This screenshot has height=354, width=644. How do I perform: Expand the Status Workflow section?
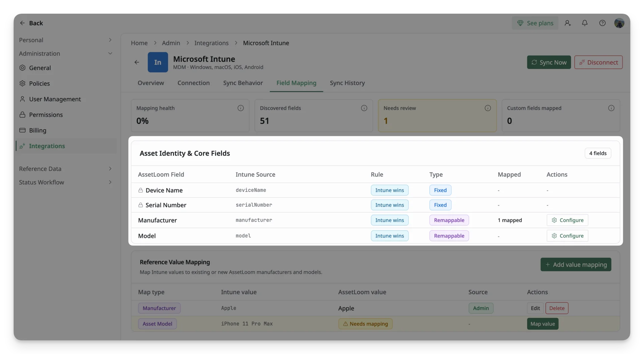point(65,183)
